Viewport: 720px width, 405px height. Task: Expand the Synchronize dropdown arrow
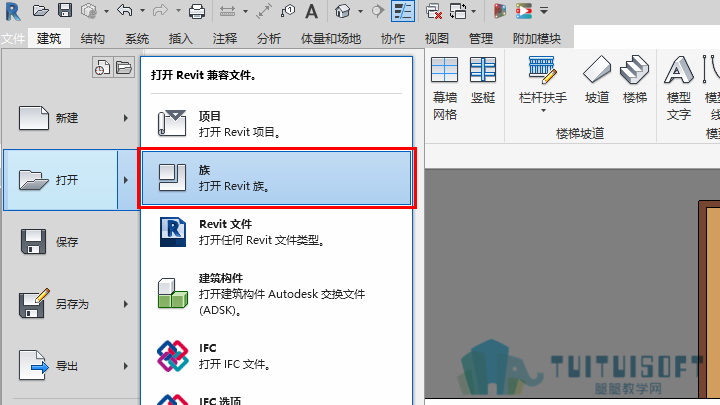pos(106,11)
